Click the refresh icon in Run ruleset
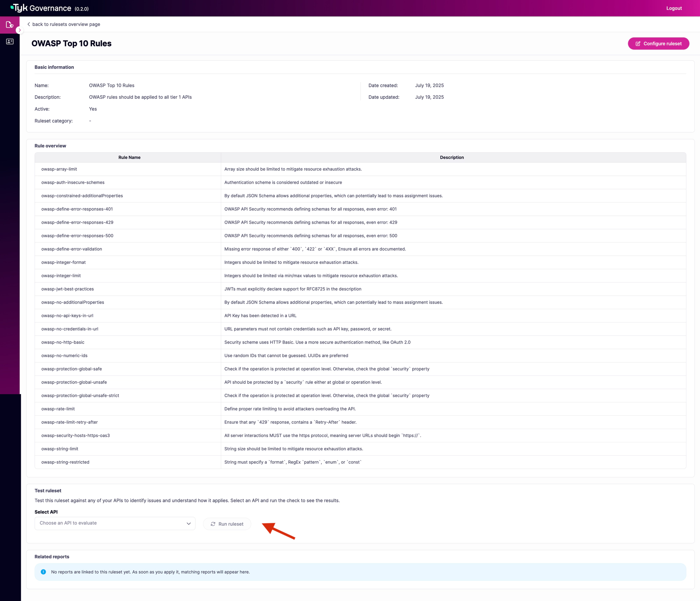Screen dimensions: 700x601 click(x=213, y=524)
